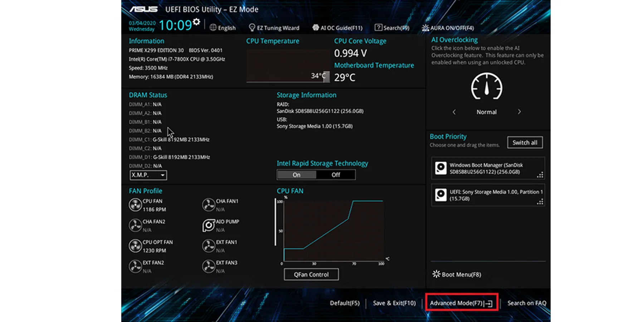Enable Intel Rapid Storage Technology

point(296,175)
